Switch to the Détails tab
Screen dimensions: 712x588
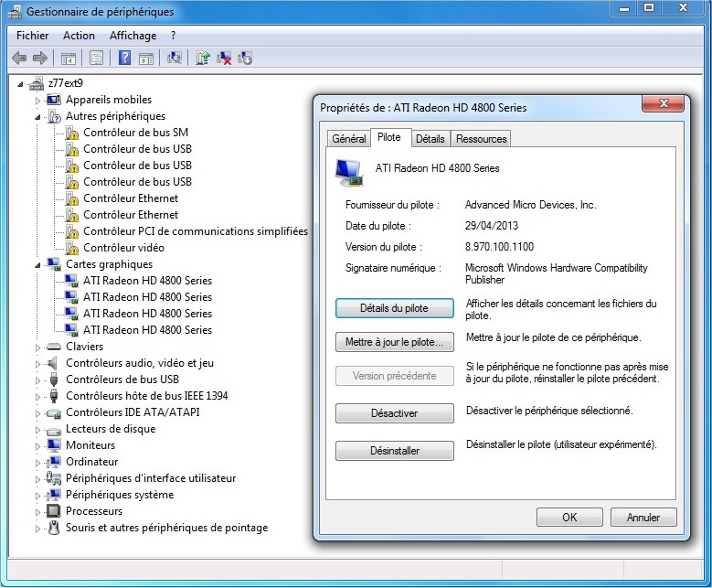click(430, 139)
